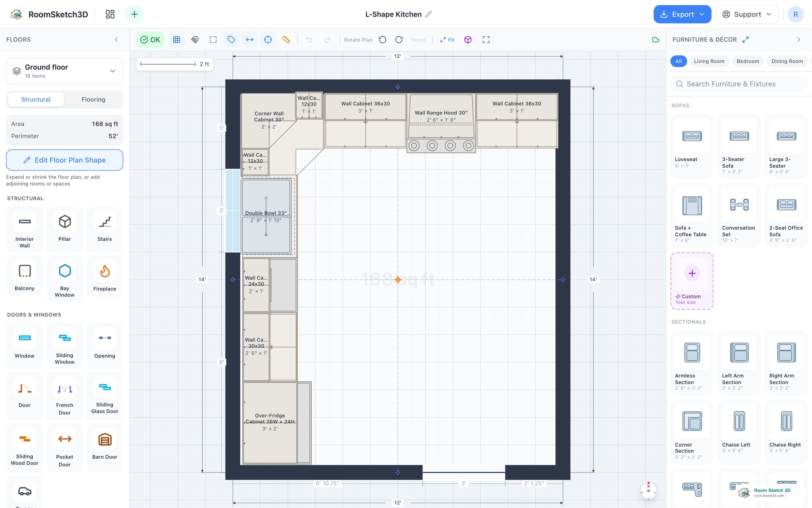Select the Bedroom category filter

pos(748,61)
